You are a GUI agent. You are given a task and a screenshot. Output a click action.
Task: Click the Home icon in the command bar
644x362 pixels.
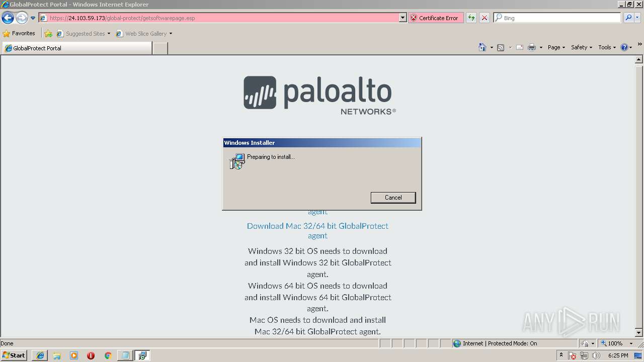click(x=482, y=47)
